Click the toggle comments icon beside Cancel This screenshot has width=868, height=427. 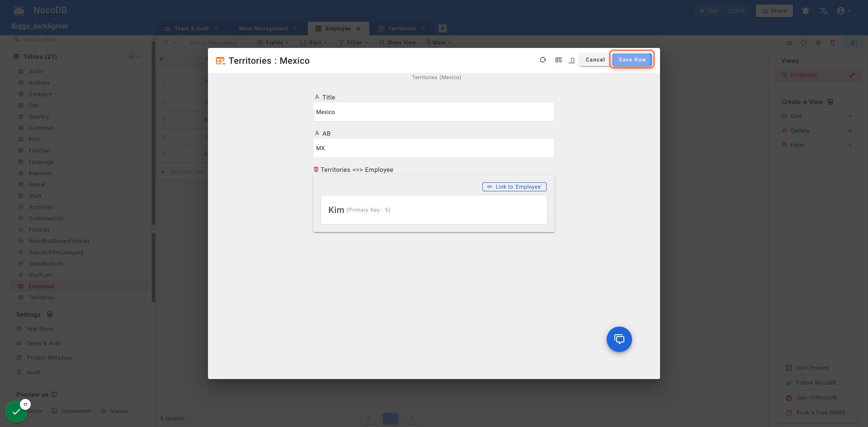571,60
